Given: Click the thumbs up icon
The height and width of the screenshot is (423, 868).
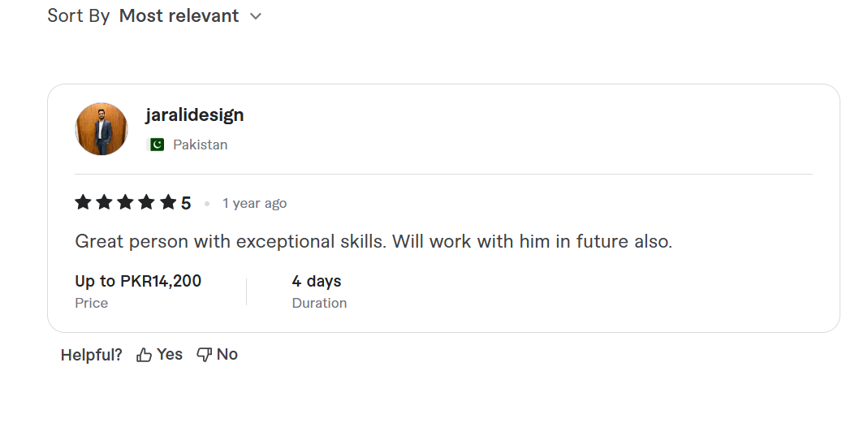Looking at the screenshot, I should (x=145, y=355).
